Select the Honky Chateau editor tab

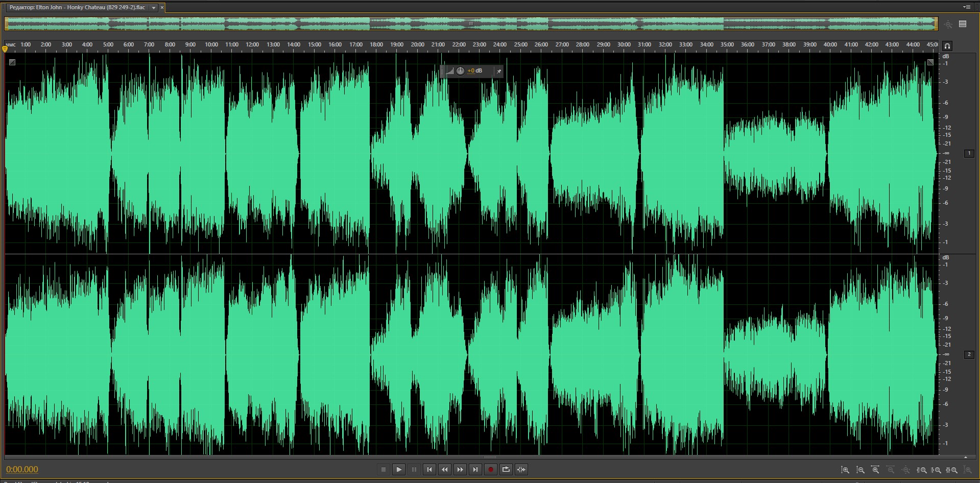77,8
